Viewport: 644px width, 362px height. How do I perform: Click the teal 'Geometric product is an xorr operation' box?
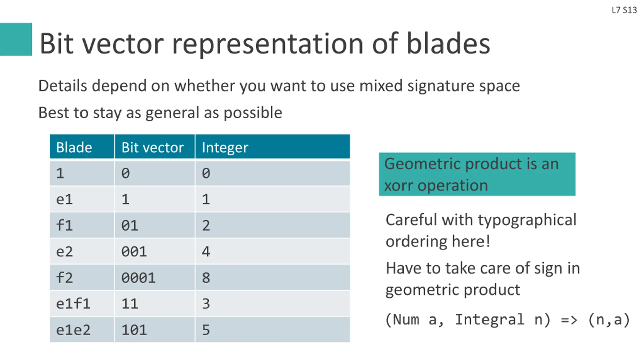(x=477, y=174)
